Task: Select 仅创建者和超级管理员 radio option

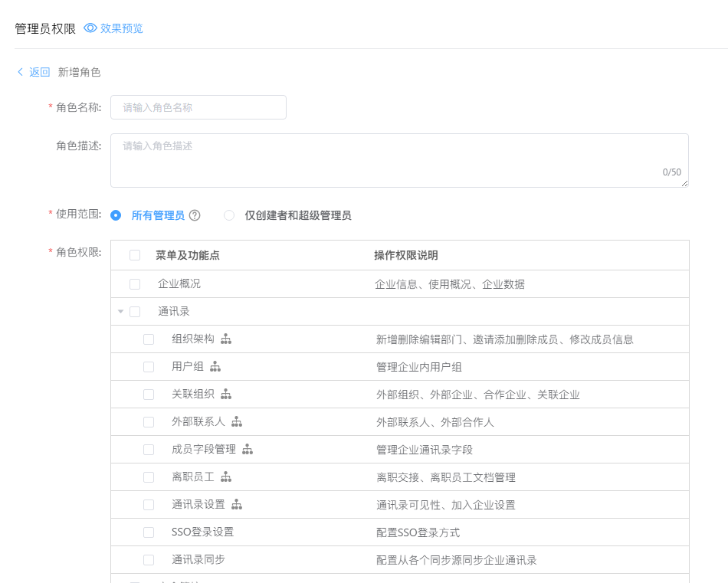Action: coord(229,216)
